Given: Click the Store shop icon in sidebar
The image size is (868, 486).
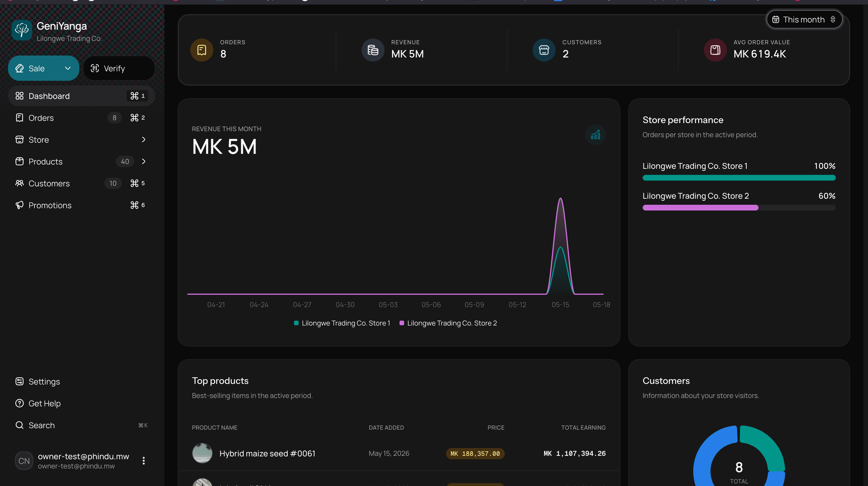Looking at the screenshot, I should (20, 139).
